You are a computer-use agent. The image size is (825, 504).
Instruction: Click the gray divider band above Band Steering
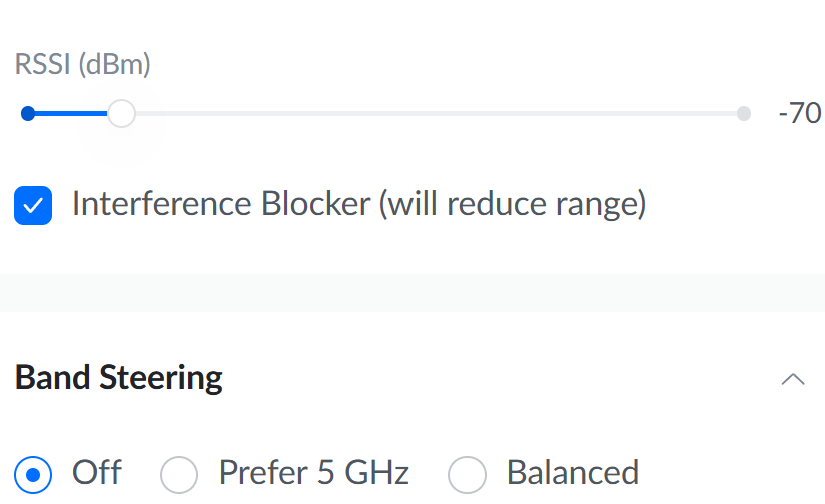click(412, 292)
